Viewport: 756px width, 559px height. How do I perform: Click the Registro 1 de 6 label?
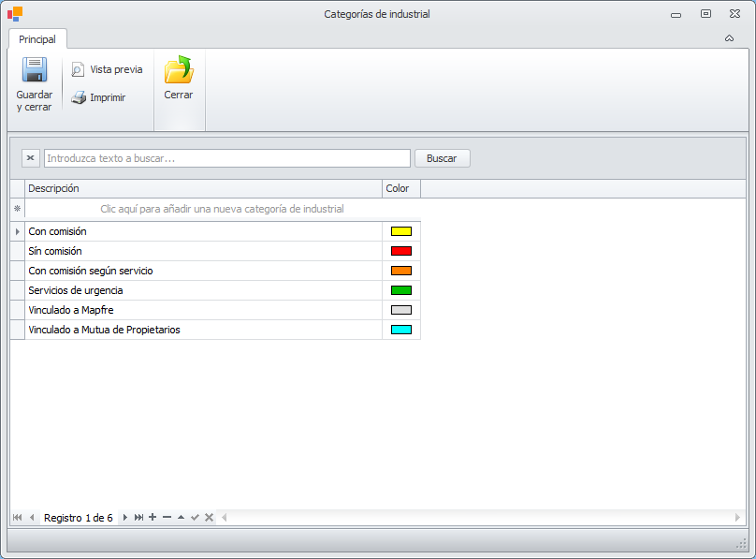click(x=78, y=518)
